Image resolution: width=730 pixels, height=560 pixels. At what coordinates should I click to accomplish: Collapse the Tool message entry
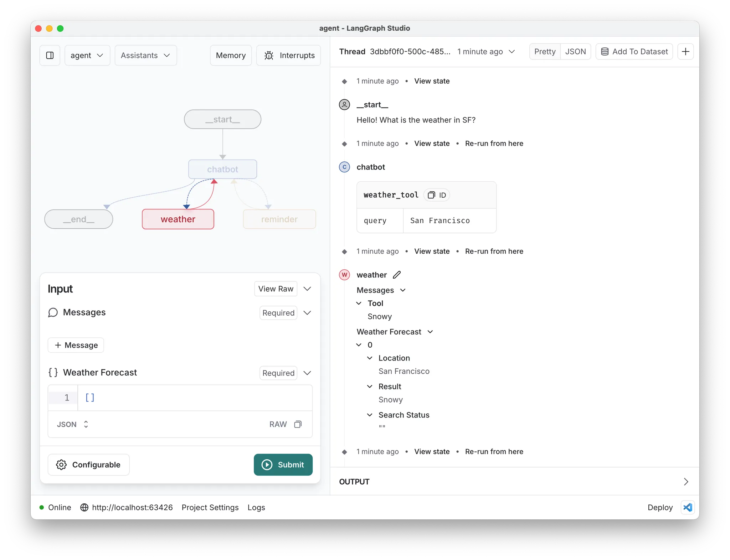click(x=359, y=303)
